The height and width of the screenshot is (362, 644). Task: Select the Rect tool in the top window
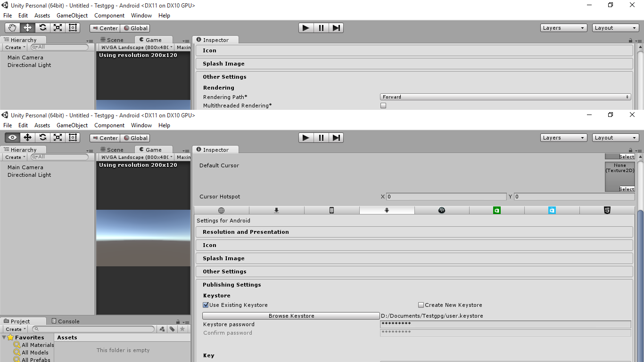(x=73, y=28)
